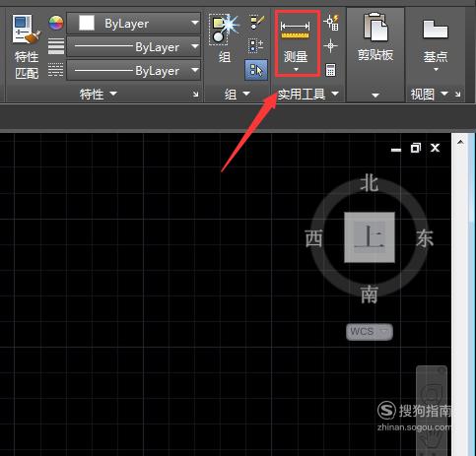476x456 pixels.
Task: Click the Top (上) face on ViewCube
Action: (370, 237)
